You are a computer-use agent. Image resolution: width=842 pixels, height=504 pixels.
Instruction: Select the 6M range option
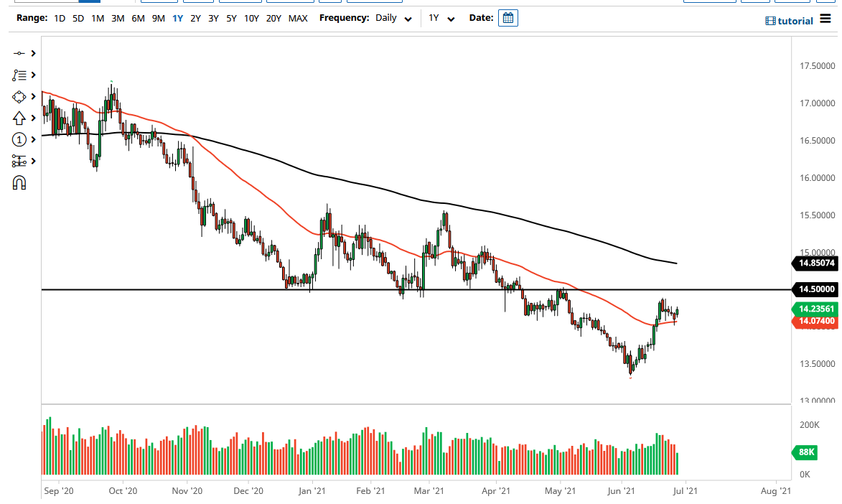pos(138,18)
